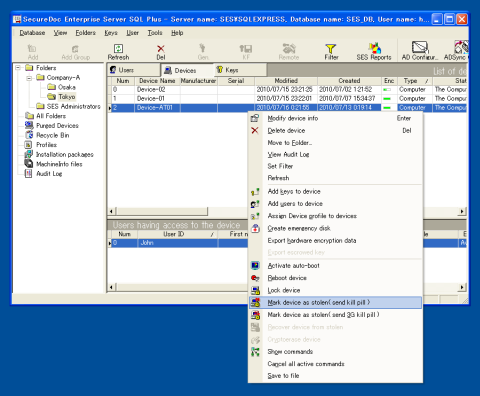The image size is (480, 396).
Task: Collapse the Folders tree root
Action: [x=18, y=68]
